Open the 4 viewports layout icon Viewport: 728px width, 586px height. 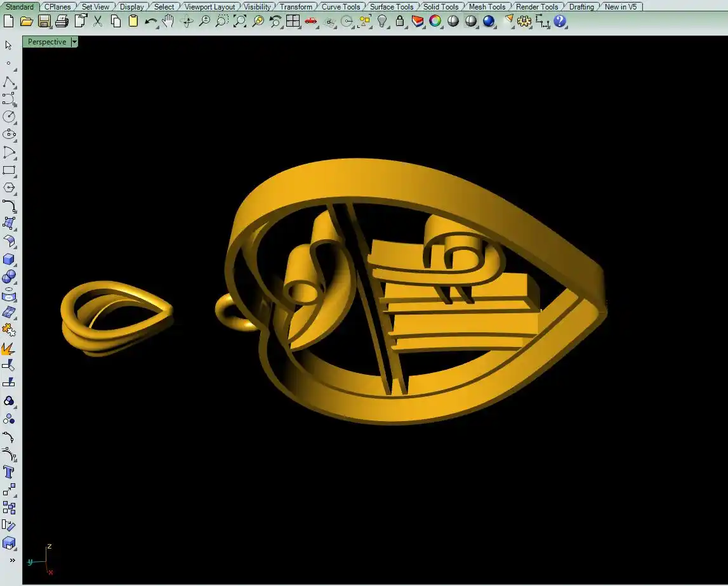pyautogui.click(x=293, y=21)
